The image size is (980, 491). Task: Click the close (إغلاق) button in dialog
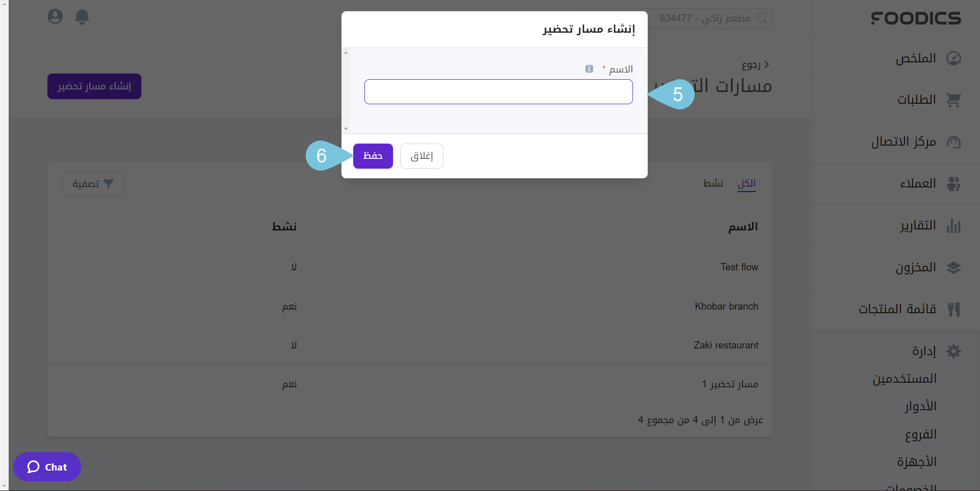[x=422, y=156]
